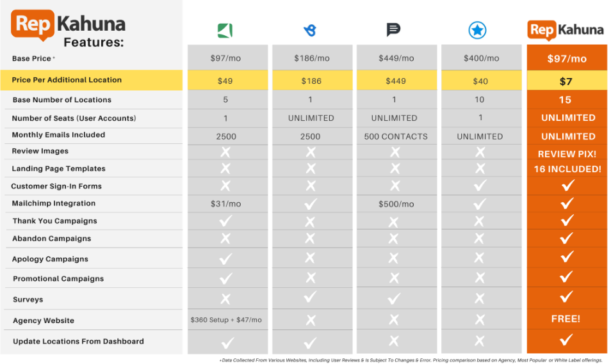The height and width of the screenshot is (364, 611).
Task: Click Update Locations X in chat bubble column
Action: coord(394,341)
